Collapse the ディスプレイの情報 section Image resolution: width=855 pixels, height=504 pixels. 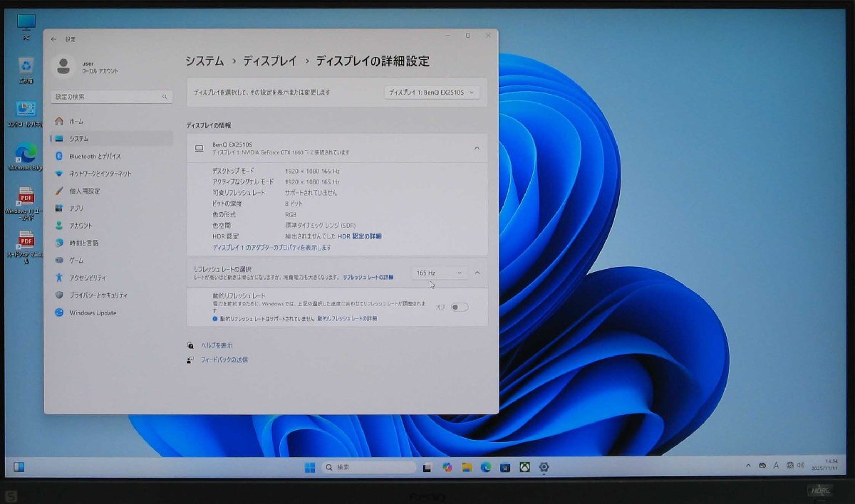pos(477,147)
